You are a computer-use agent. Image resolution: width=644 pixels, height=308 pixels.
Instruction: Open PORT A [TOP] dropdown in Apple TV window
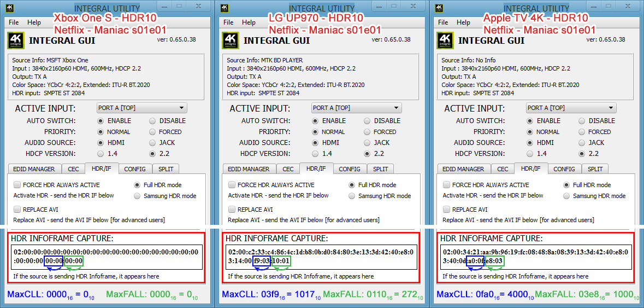tap(571, 108)
